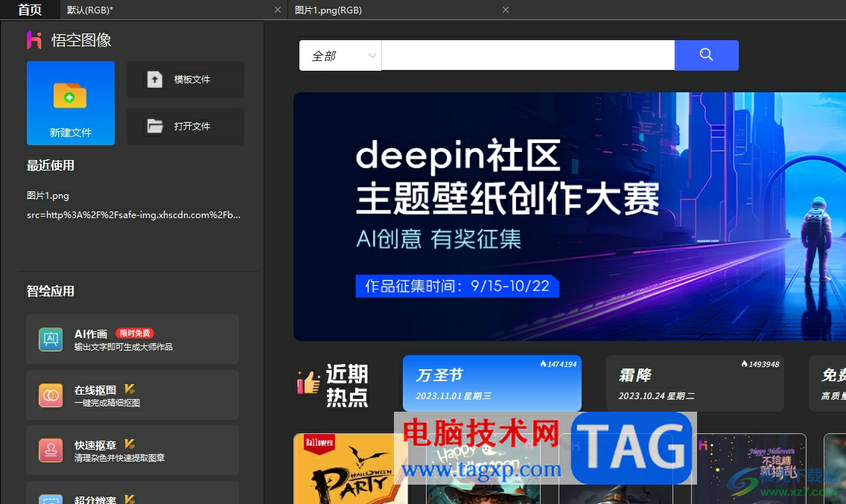
Task: Click the 在线抠图 orange icon
Action: [x=51, y=395]
